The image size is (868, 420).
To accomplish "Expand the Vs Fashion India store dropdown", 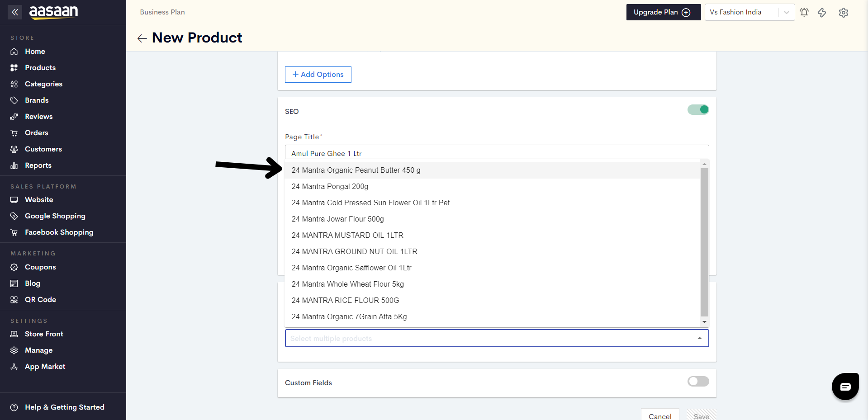I will [786, 12].
